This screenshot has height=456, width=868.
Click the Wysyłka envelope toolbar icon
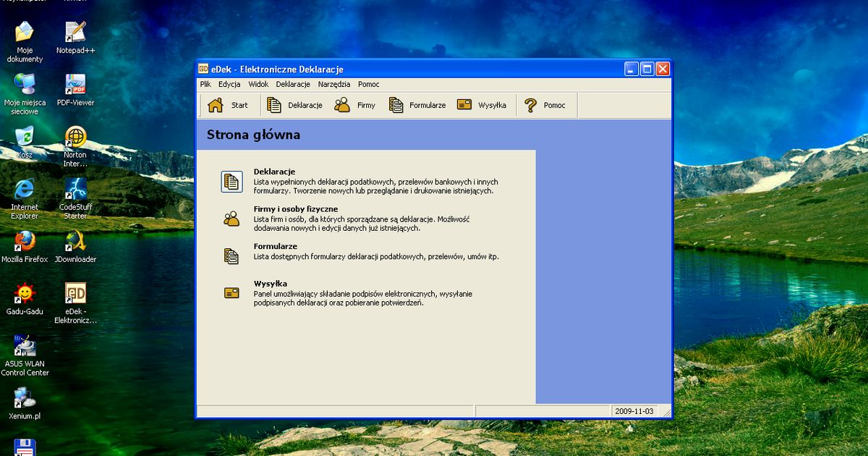464,106
